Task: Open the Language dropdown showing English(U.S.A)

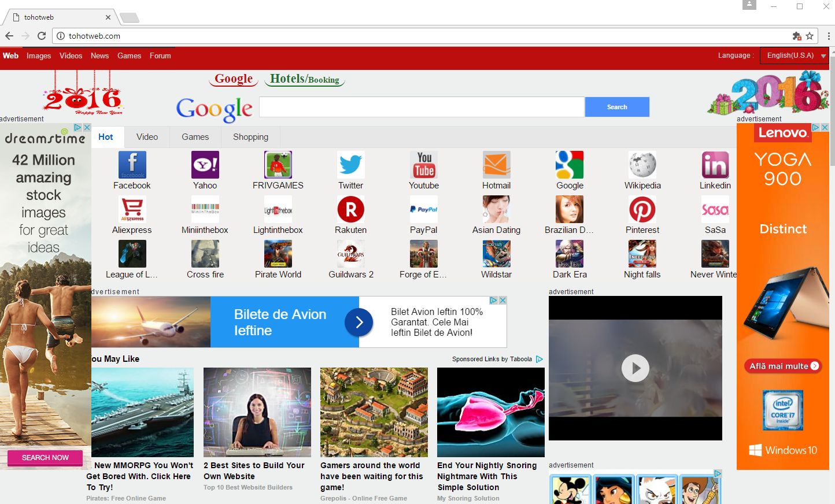Action: click(x=795, y=55)
